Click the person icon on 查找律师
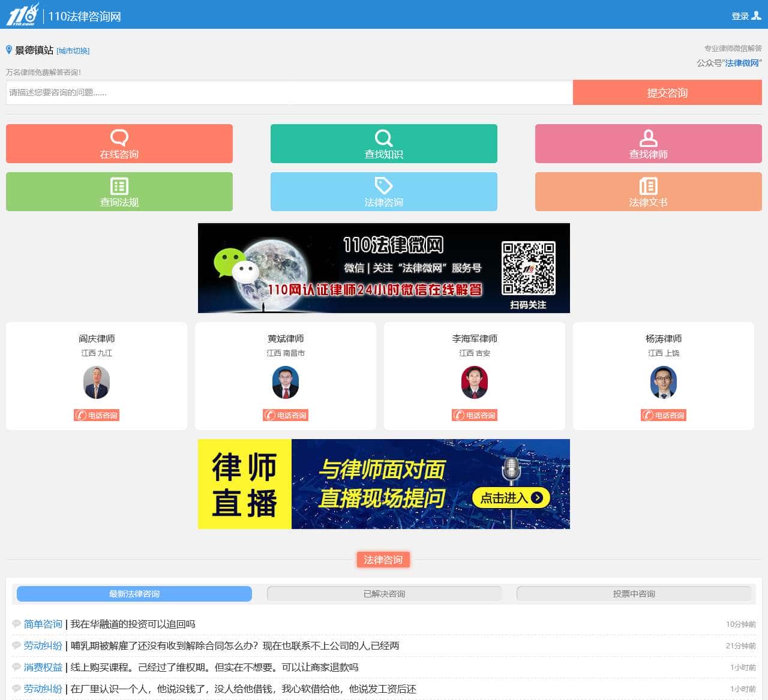The height and width of the screenshot is (700, 768). (649, 138)
